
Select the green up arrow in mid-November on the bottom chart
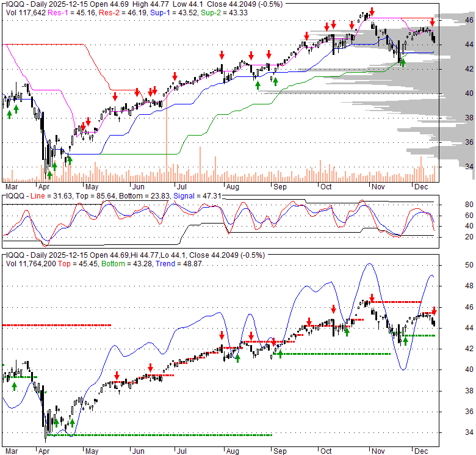(405, 341)
